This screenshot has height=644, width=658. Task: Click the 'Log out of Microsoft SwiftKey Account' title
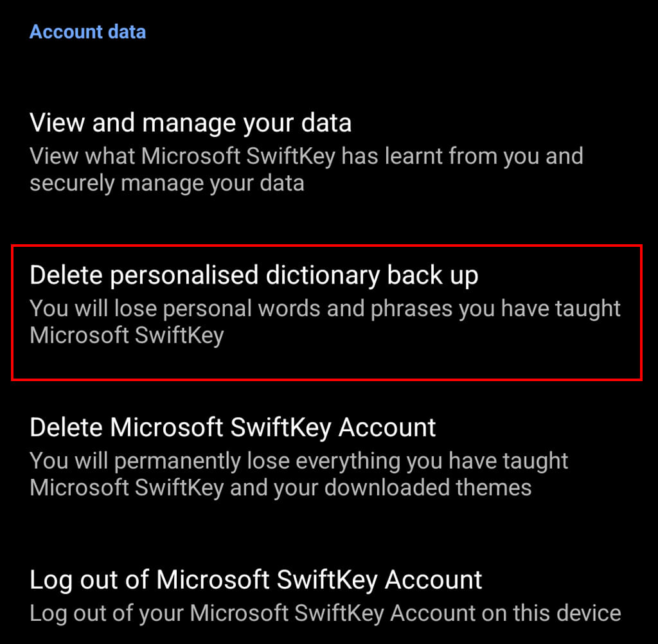(x=256, y=580)
